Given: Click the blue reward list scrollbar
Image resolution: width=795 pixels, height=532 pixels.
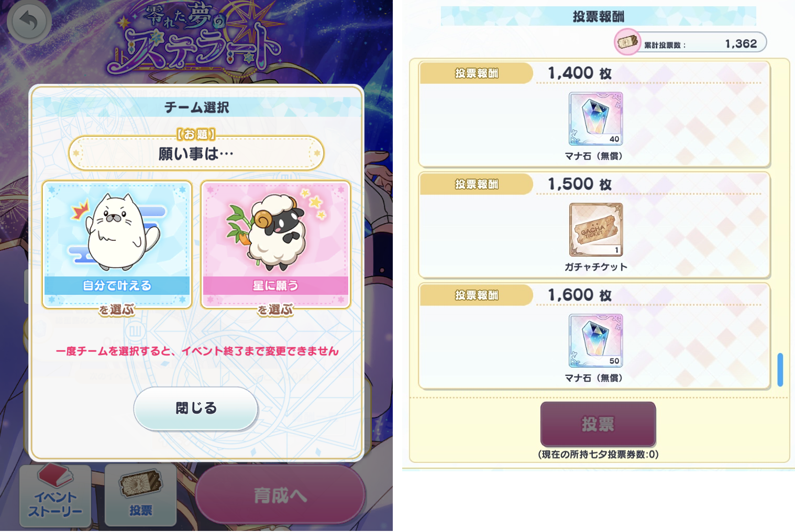Looking at the screenshot, I should click(780, 370).
